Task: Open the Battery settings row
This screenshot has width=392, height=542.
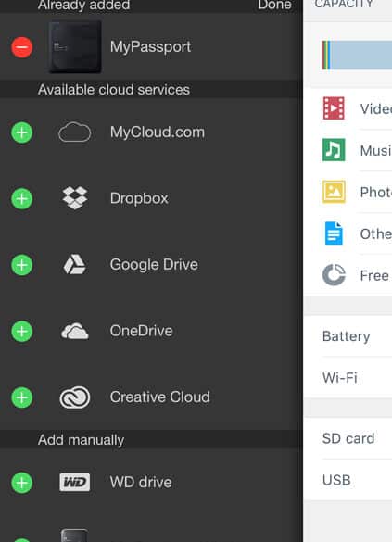Action: (x=348, y=336)
